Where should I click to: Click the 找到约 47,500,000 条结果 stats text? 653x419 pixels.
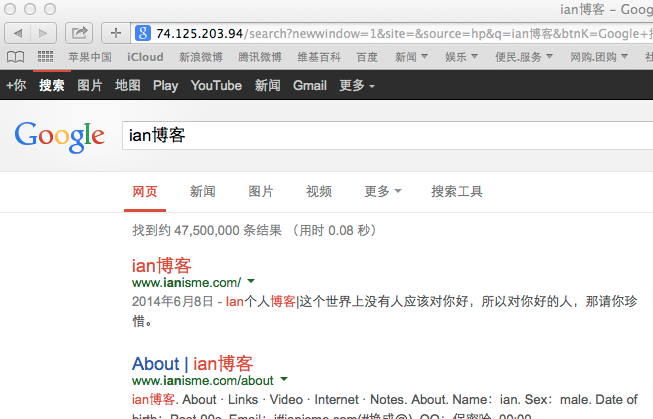click(x=207, y=230)
